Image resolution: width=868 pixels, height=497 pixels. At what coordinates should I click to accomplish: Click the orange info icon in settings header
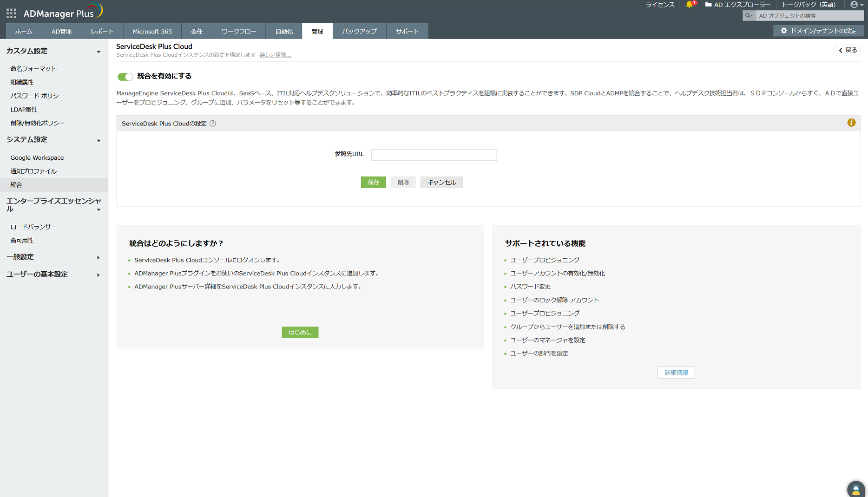coord(851,123)
